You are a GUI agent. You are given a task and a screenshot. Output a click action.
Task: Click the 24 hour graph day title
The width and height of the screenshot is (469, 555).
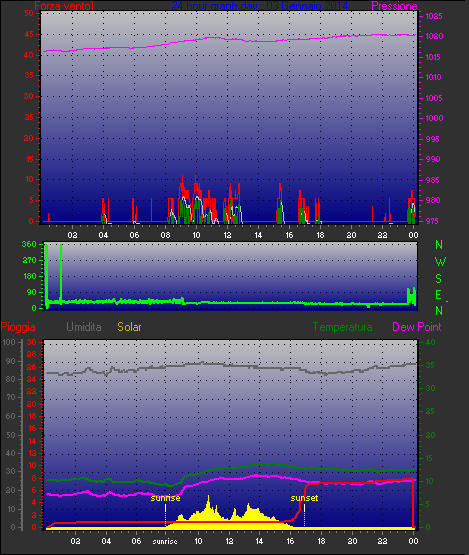(x=260, y=6)
